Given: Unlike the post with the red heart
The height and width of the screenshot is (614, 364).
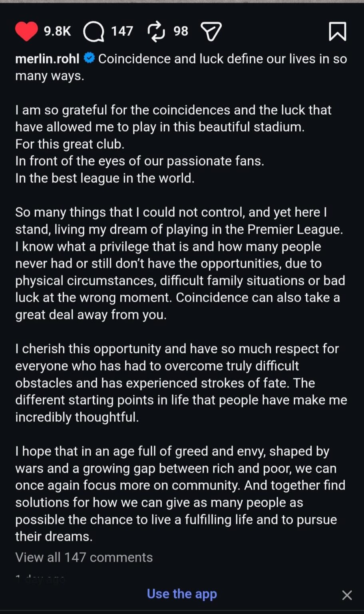Looking at the screenshot, I should point(26,31).
